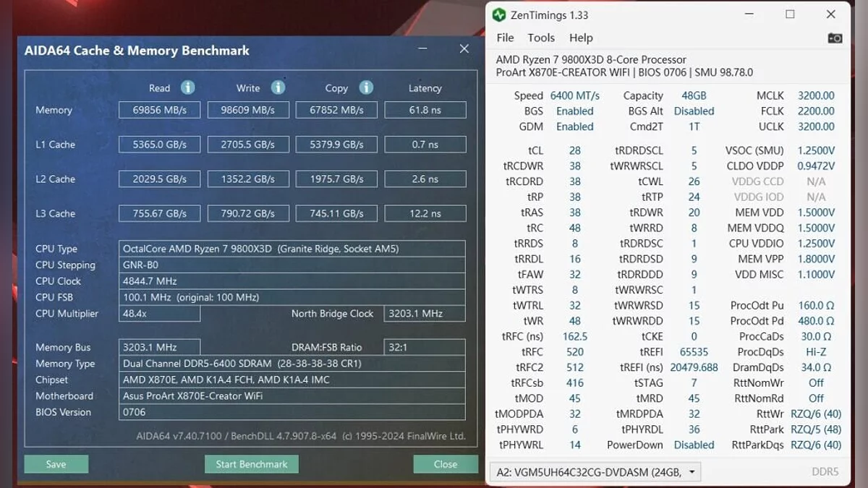
Task: Maximize the ZenTimings window
Action: coord(790,14)
